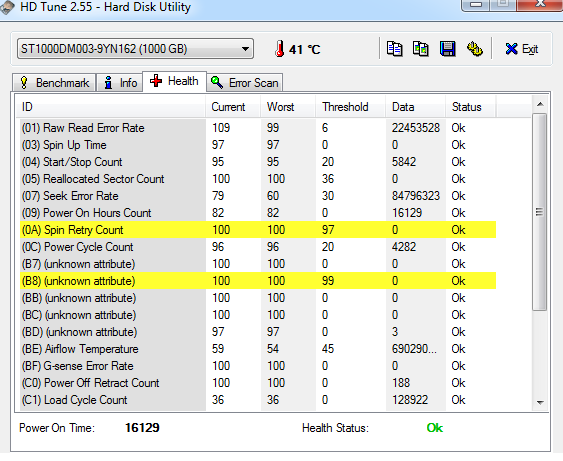This screenshot has width=563, height=461.
Task: Click the copy screenshot to clipboard icon
Action: click(420, 49)
